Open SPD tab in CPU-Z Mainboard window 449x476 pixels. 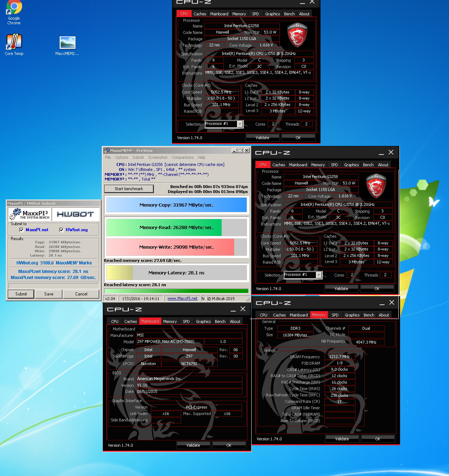[x=186, y=321]
